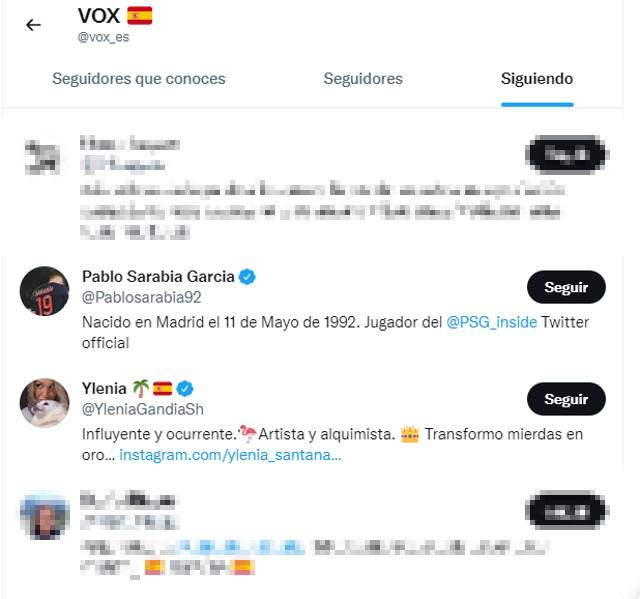This screenshot has width=640, height=599.
Task: Click Ylenia's blue verified badge
Action: tap(185, 389)
